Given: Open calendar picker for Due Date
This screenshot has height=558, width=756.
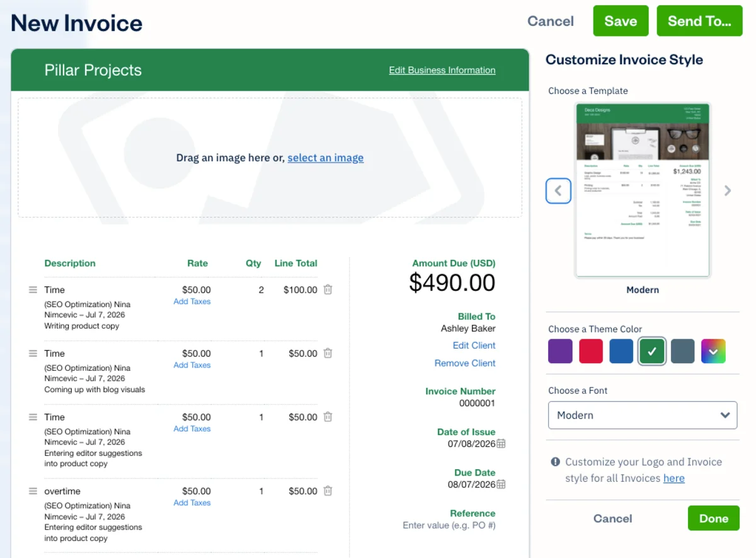Looking at the screenshot, I should coord(501,484).
